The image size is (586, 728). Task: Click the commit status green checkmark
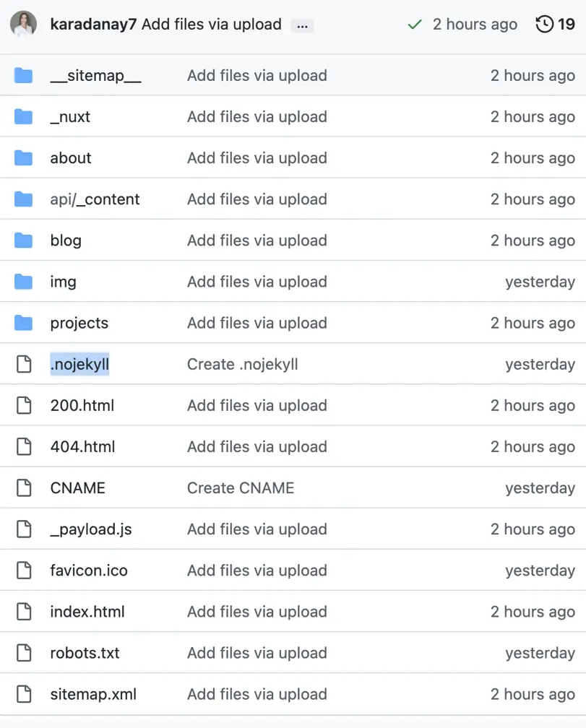pos(414,24)
